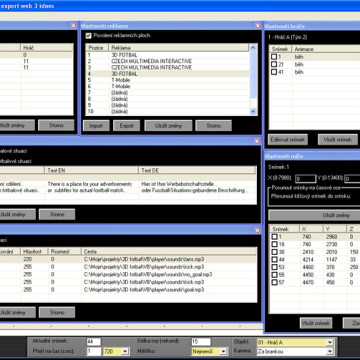This screenshot has height=360, width=360.
Task: Click the Reklama column header
Action: [179, 48]
